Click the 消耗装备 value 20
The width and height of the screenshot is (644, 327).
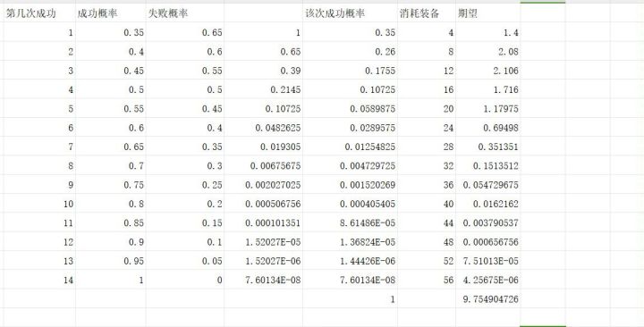pos(427,108)
